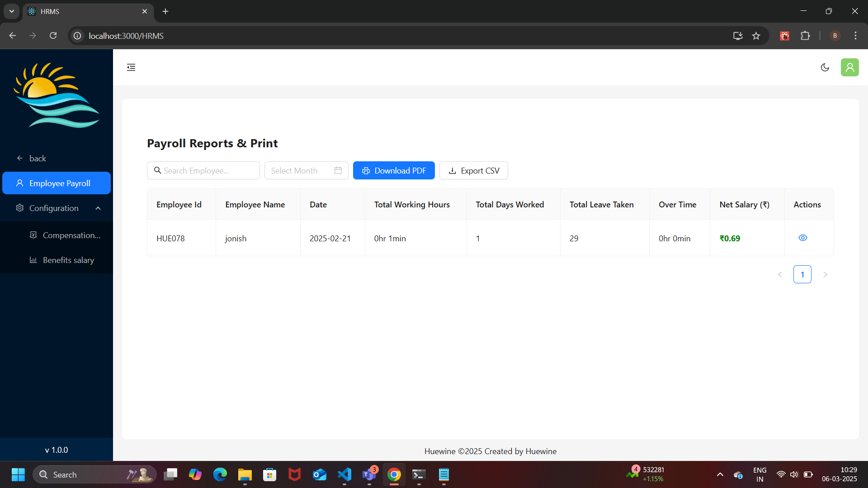The width and height of the screenshot is (868, 488).
Task: Open Outlook from taskbar
Action: click(320, 474)
